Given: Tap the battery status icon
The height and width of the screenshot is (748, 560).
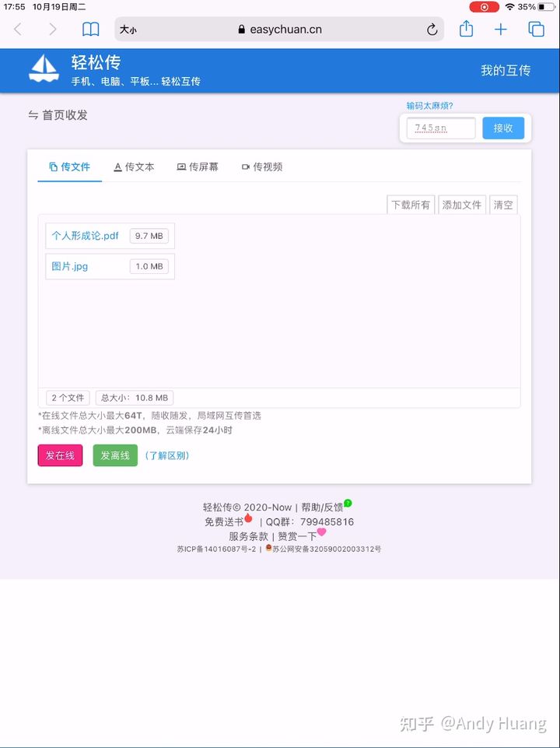Looking at the screenshot, I should pos(546,7).
